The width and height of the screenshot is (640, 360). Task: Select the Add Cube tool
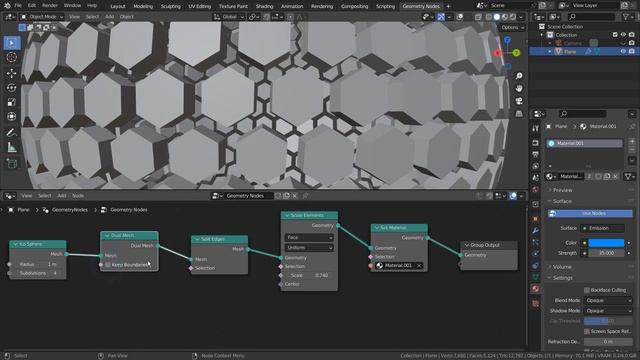(12, 163)
